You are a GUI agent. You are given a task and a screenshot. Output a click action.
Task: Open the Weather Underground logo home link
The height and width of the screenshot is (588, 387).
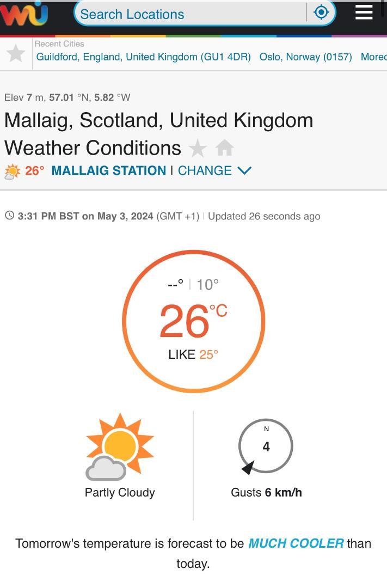point(24,14)
